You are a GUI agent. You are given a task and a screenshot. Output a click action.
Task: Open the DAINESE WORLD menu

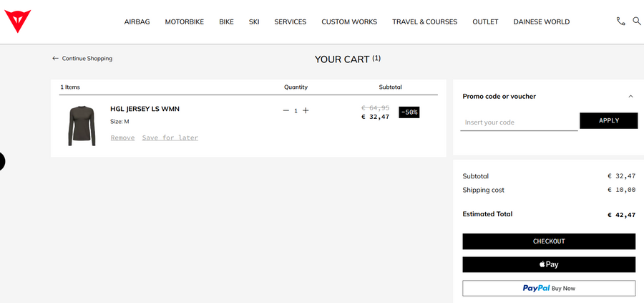coord(542,21)
